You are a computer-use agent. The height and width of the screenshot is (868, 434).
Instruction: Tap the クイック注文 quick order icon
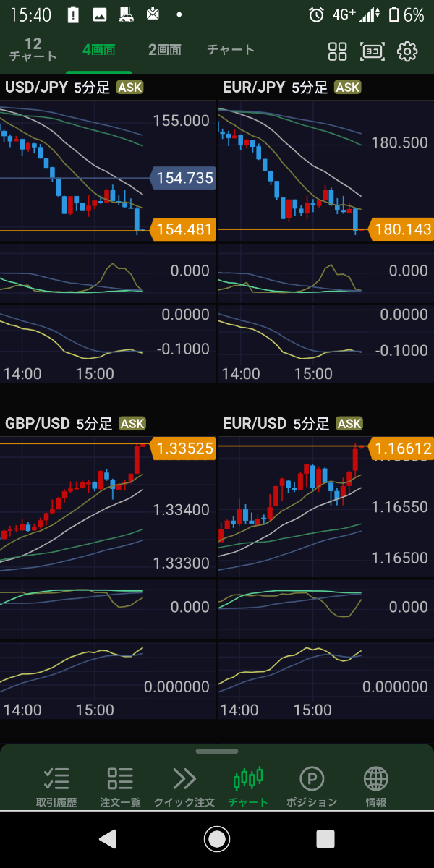[x=184, y=787]
